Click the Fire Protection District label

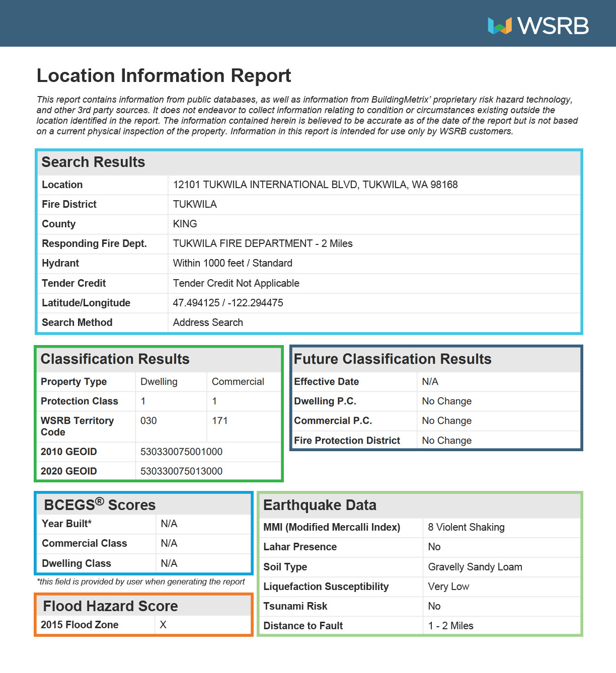coord(347,441)
